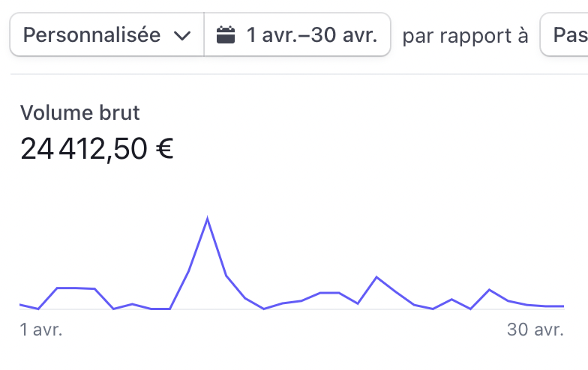The image size is (588, 370).
Task: Open the 1 avr.–30 avr. date picker
Action: (297, 34)
